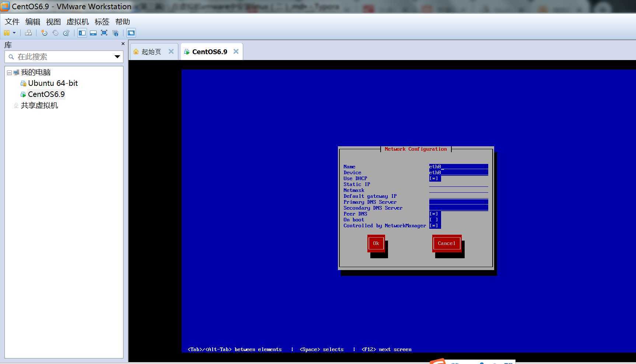Click the 'Network Configuration' dialog title
The height and width of the screenshot is (364, 636).
coord(416,149)
